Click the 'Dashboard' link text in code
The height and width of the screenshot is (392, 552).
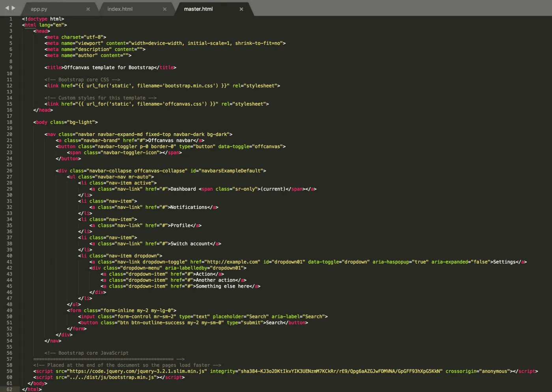coord(183,189)
